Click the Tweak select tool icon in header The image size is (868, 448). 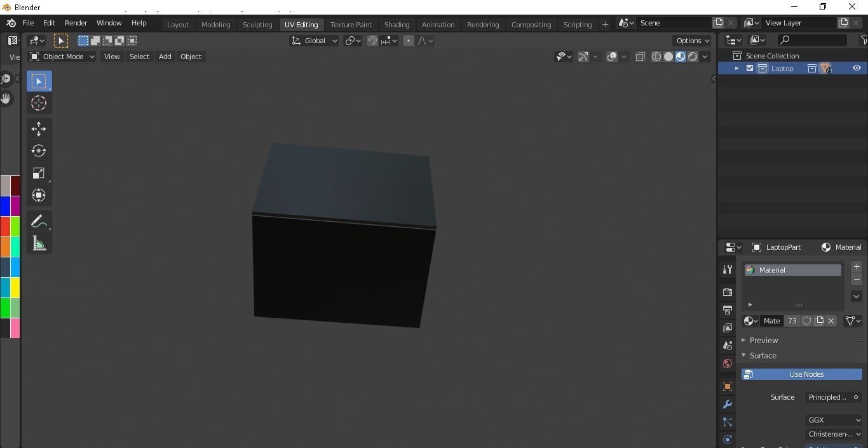[x=61, y=41]
